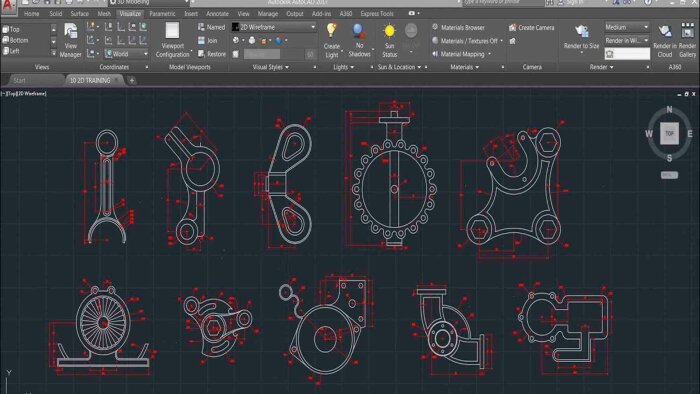Viewport: 700px width, 394px height.
Task: Switch to the Parametric ribbon tab
Action: click(162, 14)
